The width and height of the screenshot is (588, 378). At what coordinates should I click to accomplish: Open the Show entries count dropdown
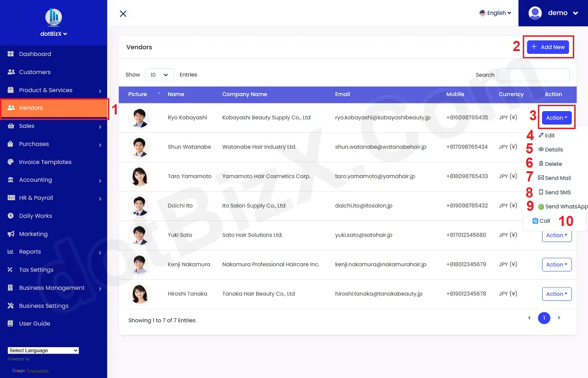point(159,74)
